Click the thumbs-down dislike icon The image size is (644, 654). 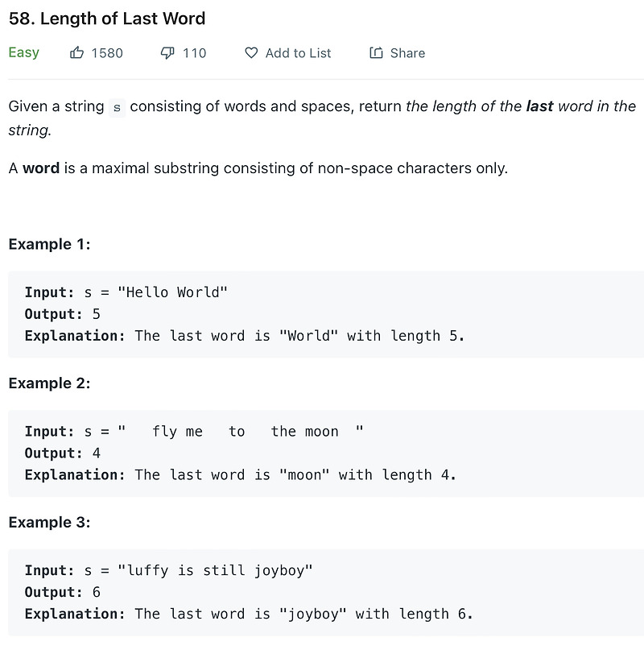pyautogui.click(x=167, y=52)
